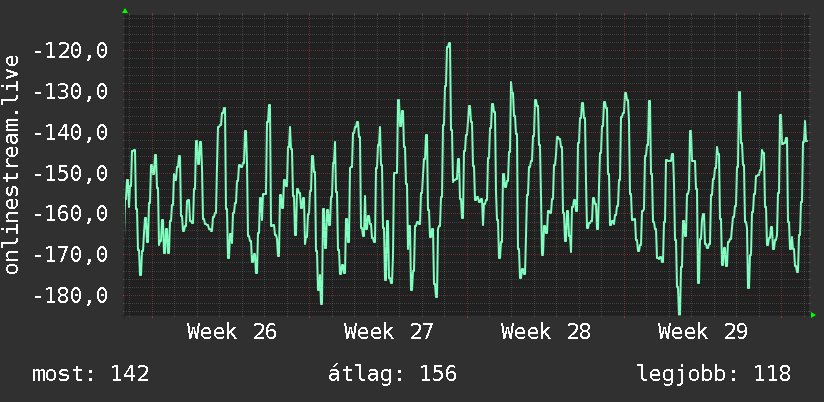The height and width of the screenshot is (402, 824).
Task: Click the 'átlag: 156' statistic
Action: [x=393, y=374]
